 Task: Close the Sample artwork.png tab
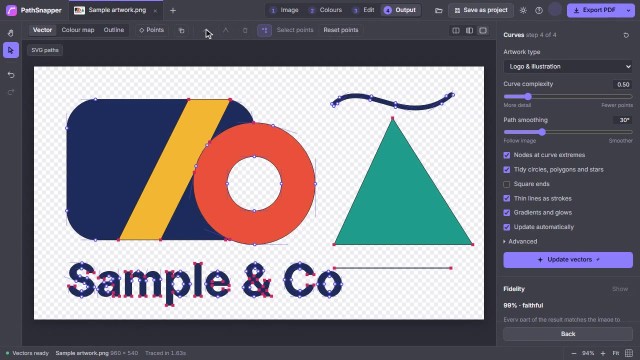(155, 11)
